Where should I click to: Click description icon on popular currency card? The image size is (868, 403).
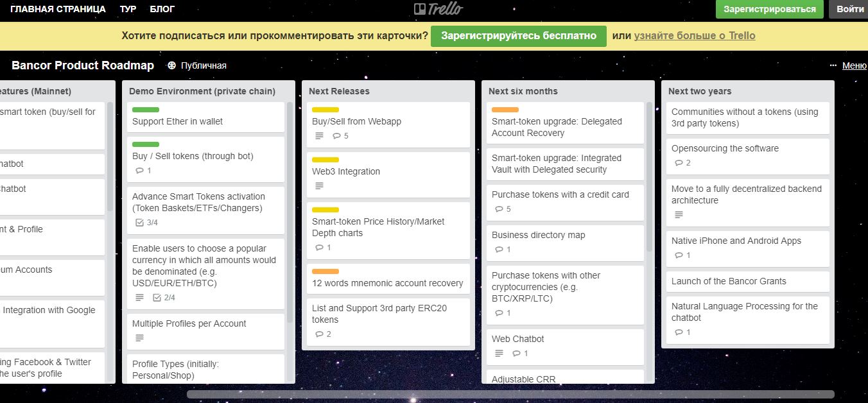click(139, 298)
